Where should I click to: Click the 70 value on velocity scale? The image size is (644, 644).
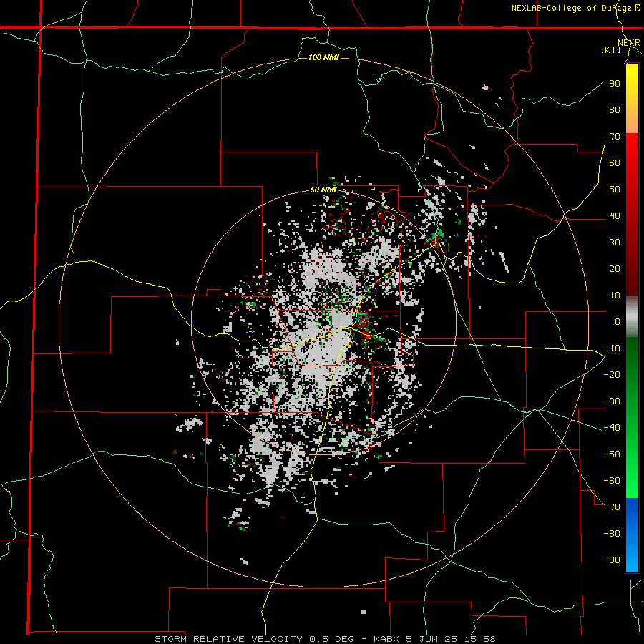(615, 137)
